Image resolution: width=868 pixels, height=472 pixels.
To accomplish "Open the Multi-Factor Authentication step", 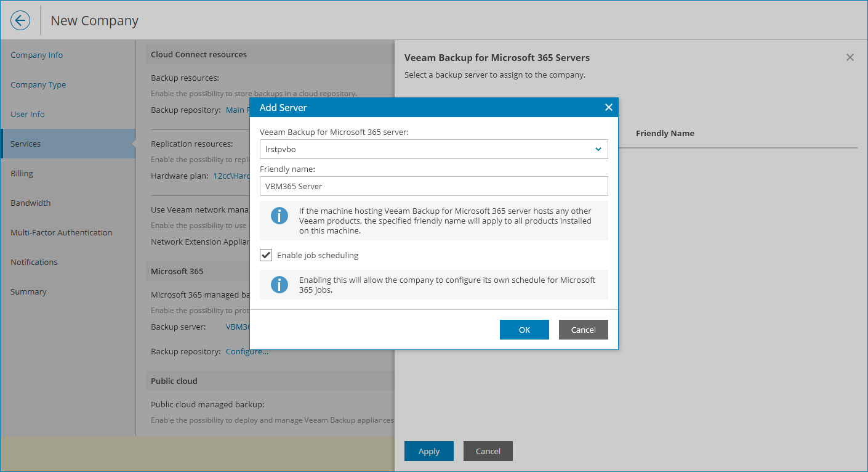I will coord(62,232).
